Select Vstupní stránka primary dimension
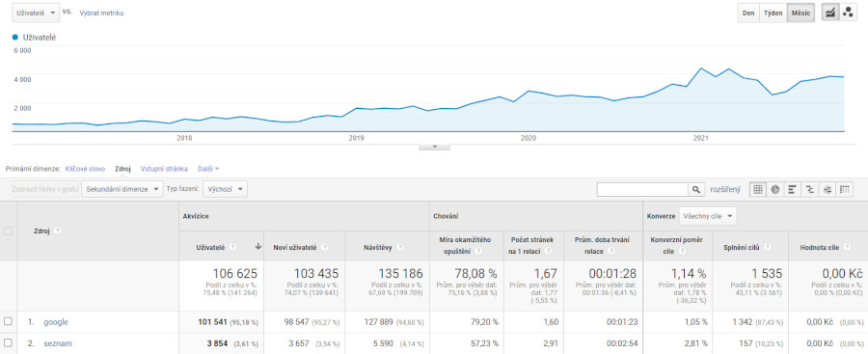This screenshot has height=354, width=868. (x=164, y=169)
